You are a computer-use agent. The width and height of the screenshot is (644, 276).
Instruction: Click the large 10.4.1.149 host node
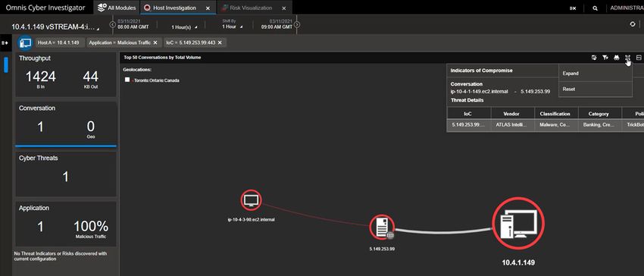tap(518, 223)
